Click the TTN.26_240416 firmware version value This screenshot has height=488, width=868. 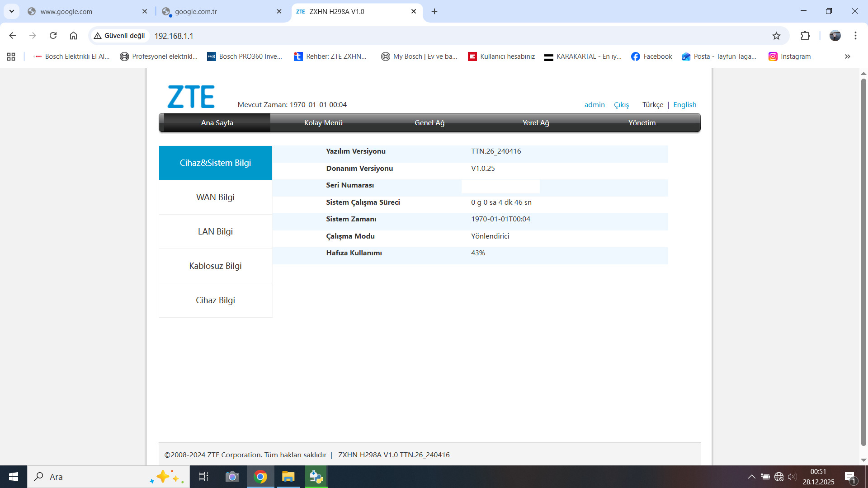(x=496, y=151)
